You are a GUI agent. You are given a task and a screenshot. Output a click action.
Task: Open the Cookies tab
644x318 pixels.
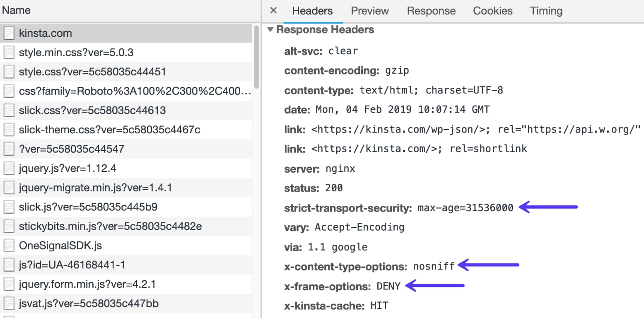(492, 11)
